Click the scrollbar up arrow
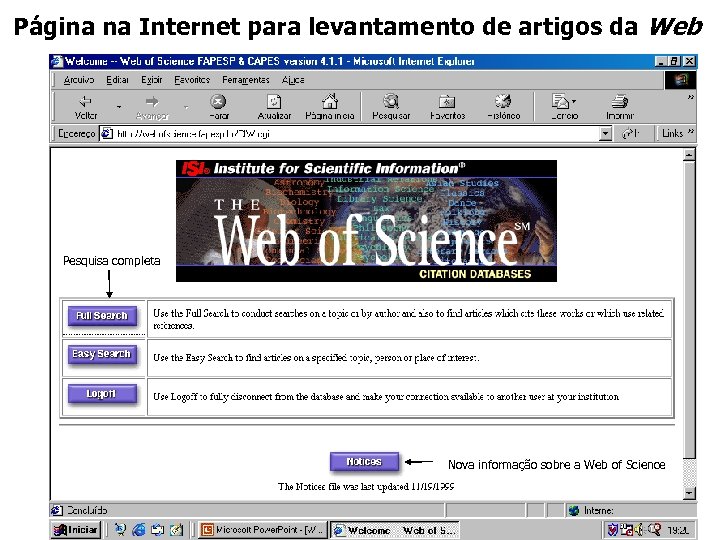 coord(689,155)
